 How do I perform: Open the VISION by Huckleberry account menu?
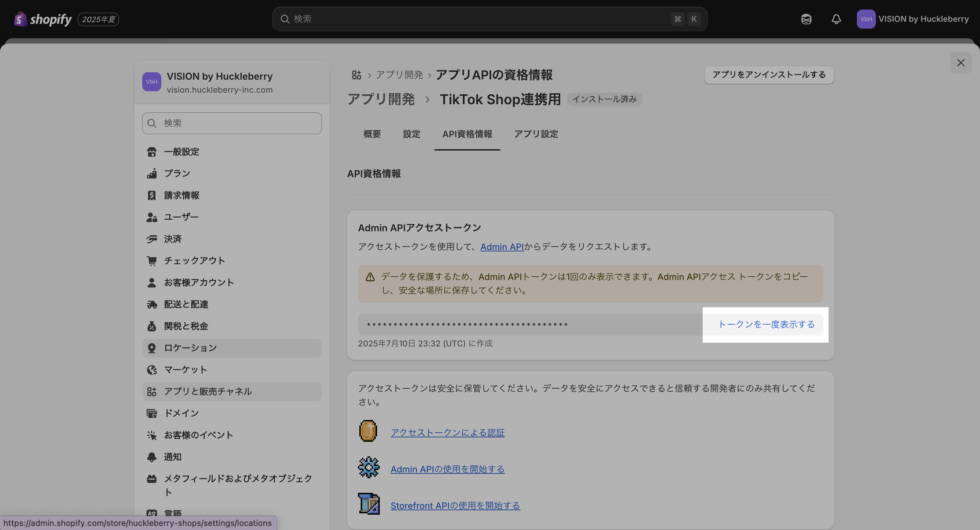pyautogui.click(x=912, y=19)
